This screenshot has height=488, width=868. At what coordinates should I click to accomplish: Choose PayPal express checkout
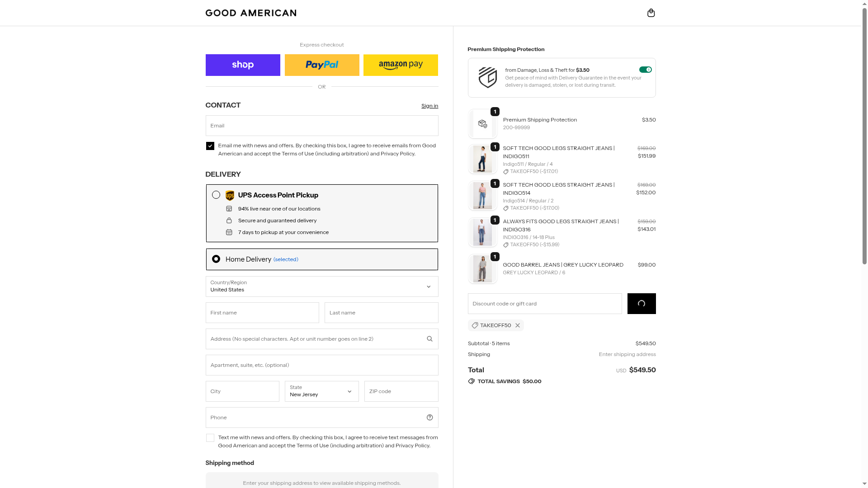click(x=322, y=65)
